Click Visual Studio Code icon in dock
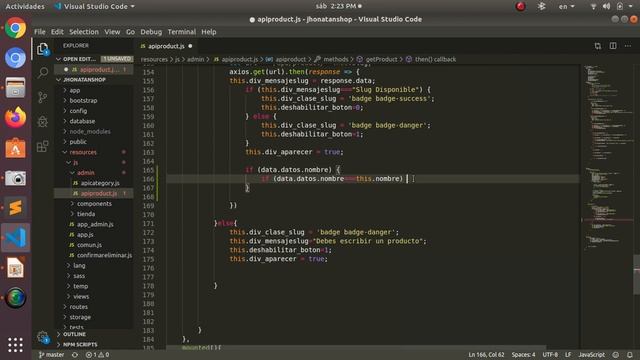 coord(16,237)
